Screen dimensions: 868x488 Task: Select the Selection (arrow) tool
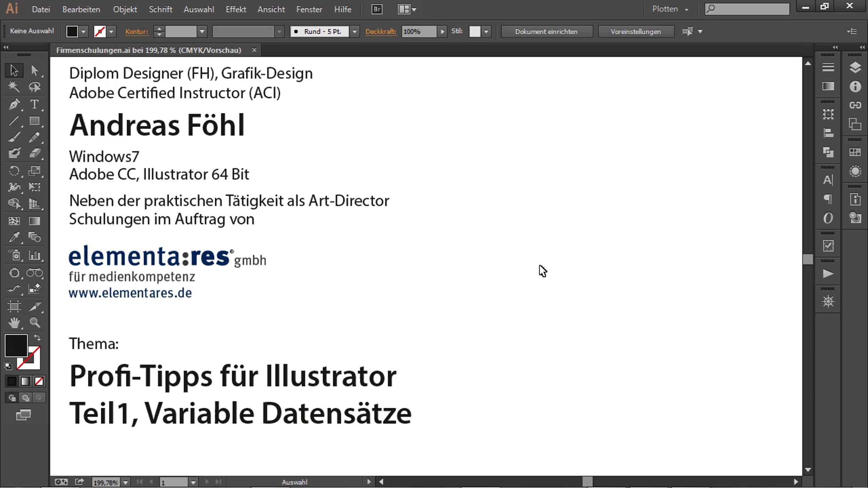point(14,70)
